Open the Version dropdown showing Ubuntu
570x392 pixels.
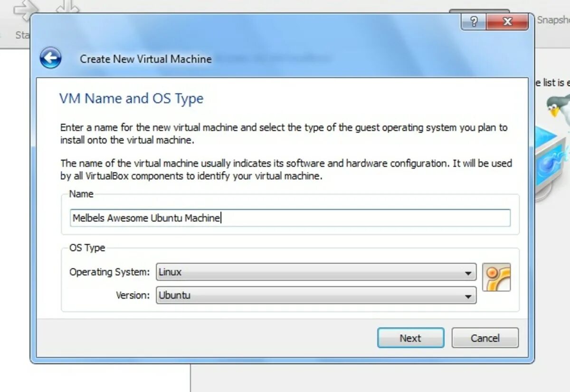[316, 295]
